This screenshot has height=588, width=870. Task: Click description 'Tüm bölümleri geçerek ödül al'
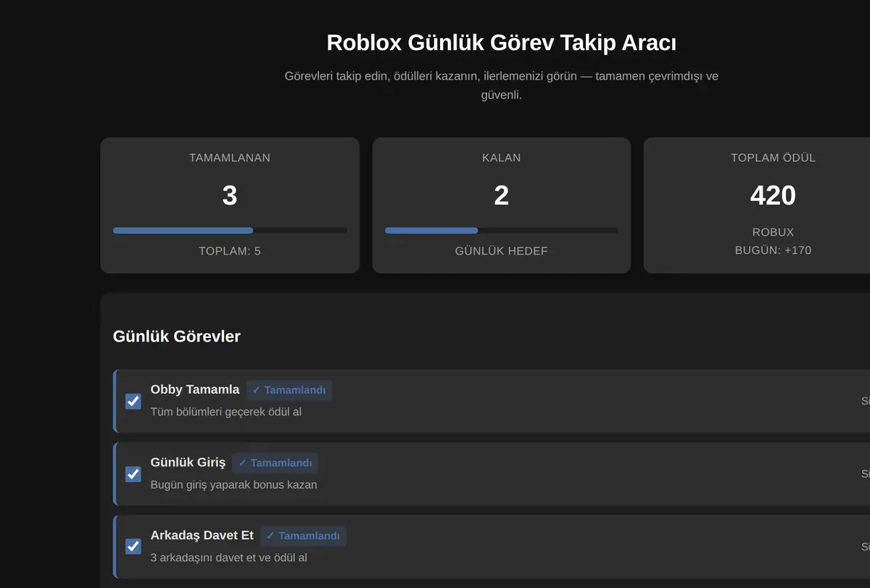226,412
